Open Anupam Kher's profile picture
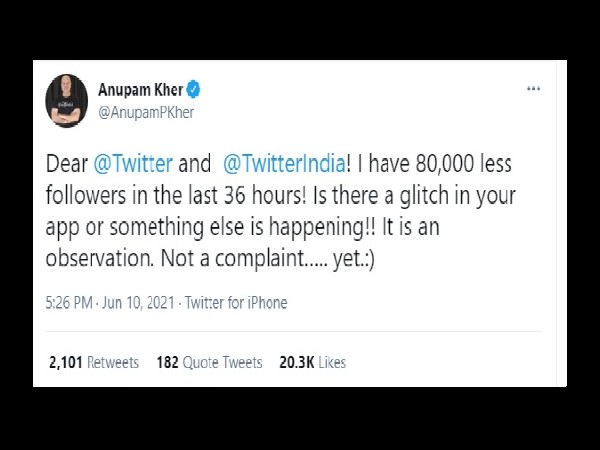600x450 pixels. tap(66, 101)
